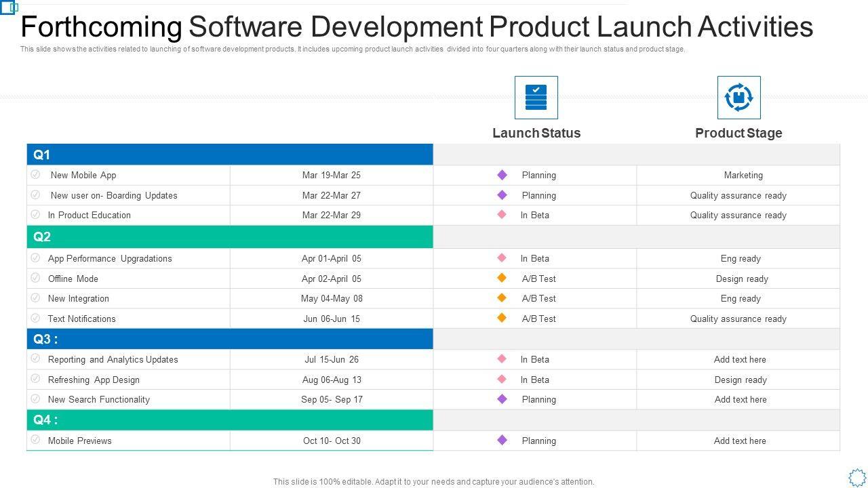Select the New user on-Boarding Updates text
The height and width of the screenshot is (488, 868).
(114, 195)
